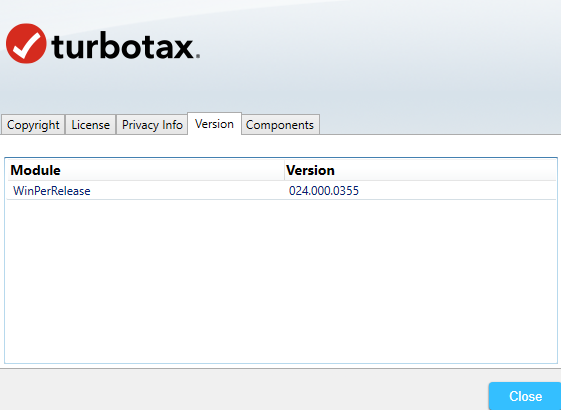Switch to the License tab
This screenshot has height=410, width=561.
click(91, 125)
